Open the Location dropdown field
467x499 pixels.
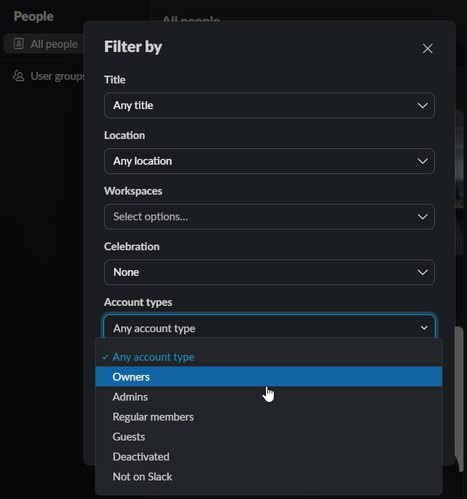click(269, 161)
